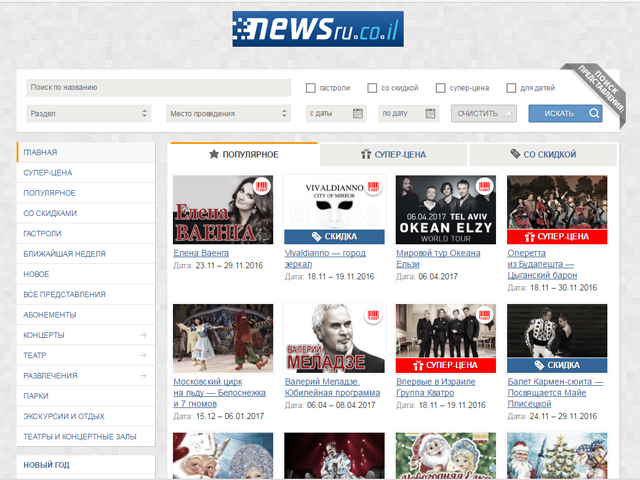
Task: Click the Искать search button
Action: [x=565, y=113]
